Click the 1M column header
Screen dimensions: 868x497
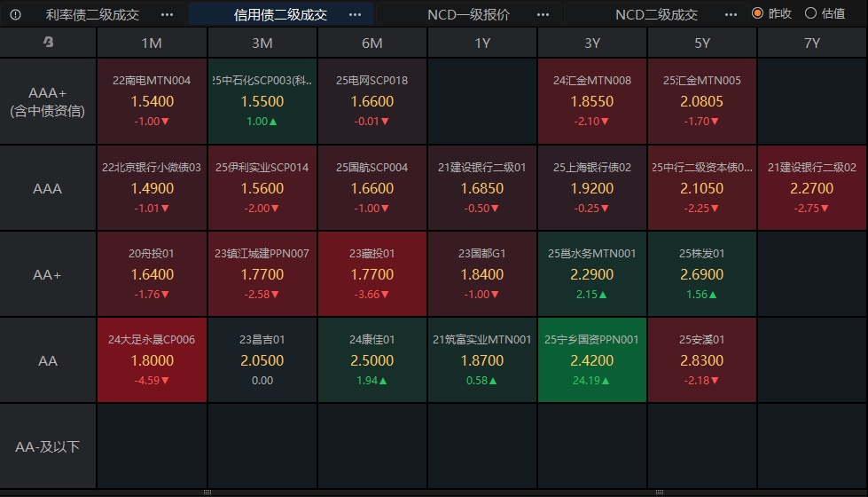point(152,43)
